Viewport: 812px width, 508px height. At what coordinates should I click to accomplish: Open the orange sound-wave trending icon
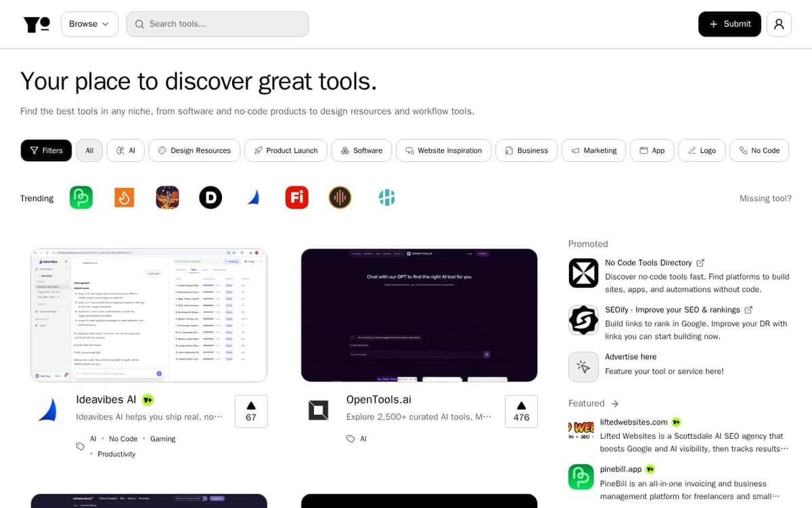tap(340, 198)
